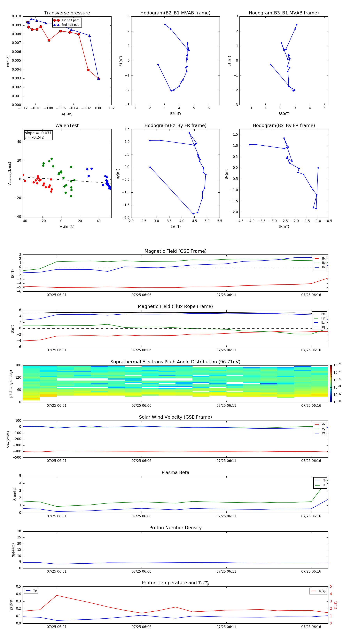Click the 'VA(km/s)' x-axis label

[x=67, y=227]
